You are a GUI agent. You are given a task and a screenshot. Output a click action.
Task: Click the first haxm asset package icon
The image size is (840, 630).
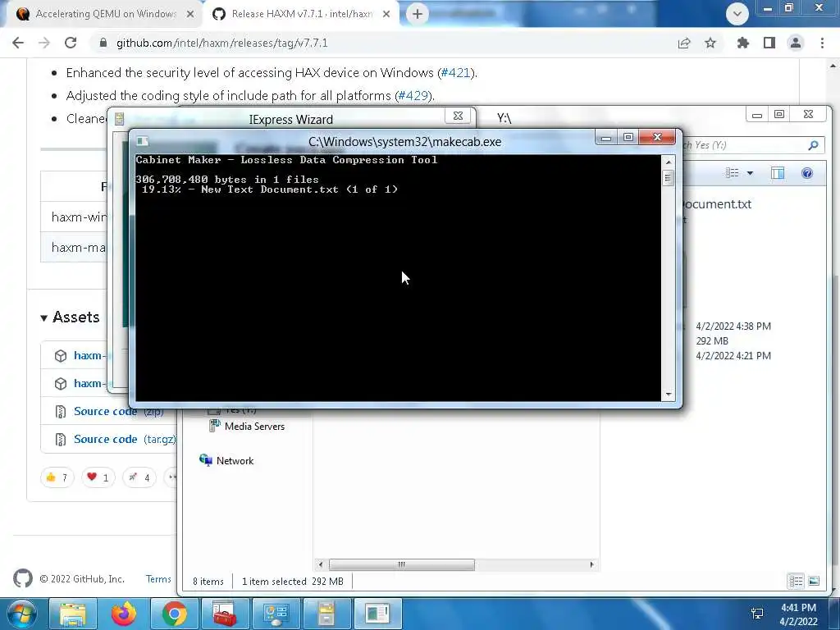tap(61, 356)
